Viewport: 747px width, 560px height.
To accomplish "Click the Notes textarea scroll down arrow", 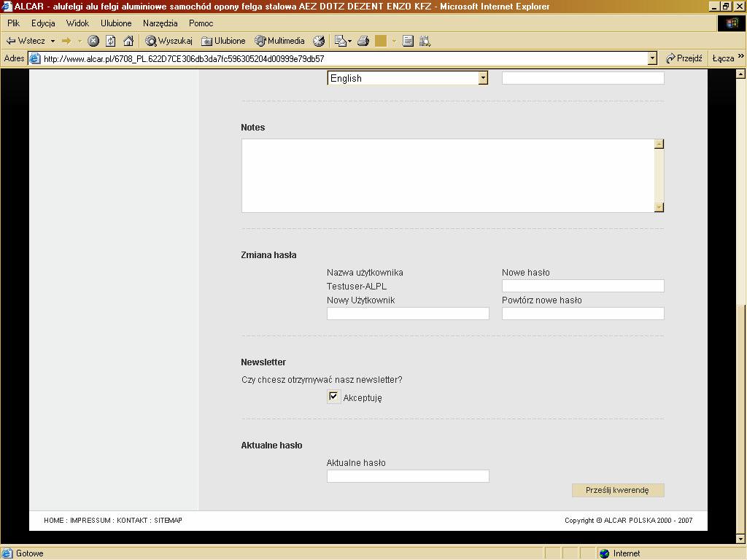I will tap(659, 207).
